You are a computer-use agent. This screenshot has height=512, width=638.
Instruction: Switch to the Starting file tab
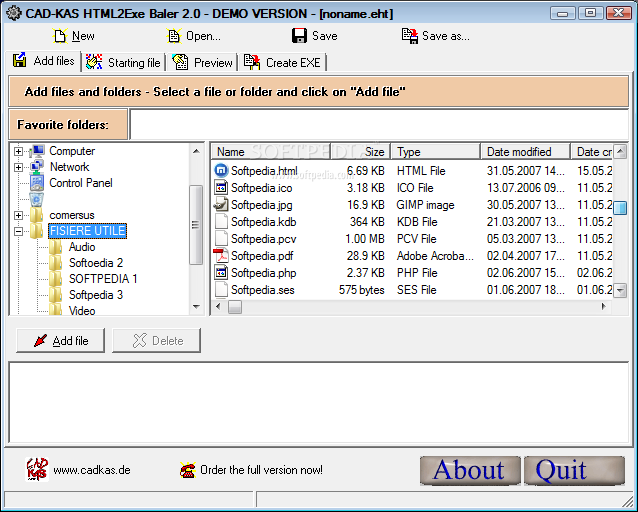(124, 62)
